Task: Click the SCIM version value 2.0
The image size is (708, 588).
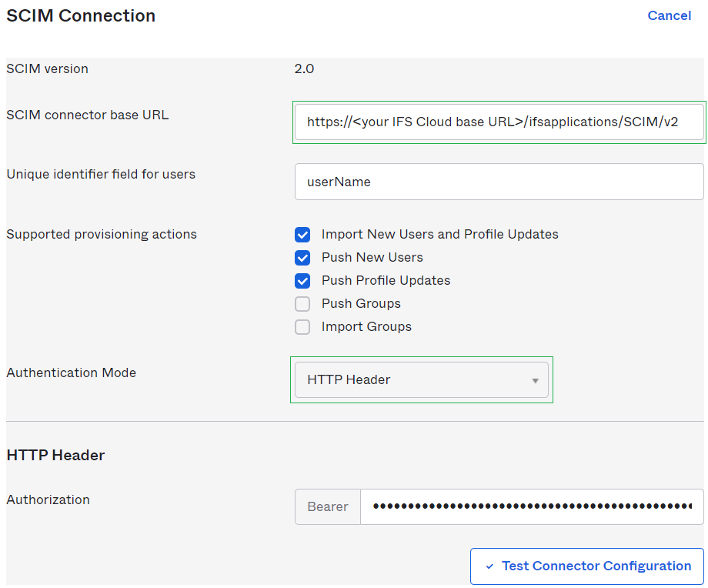Action: click(304, 68)
